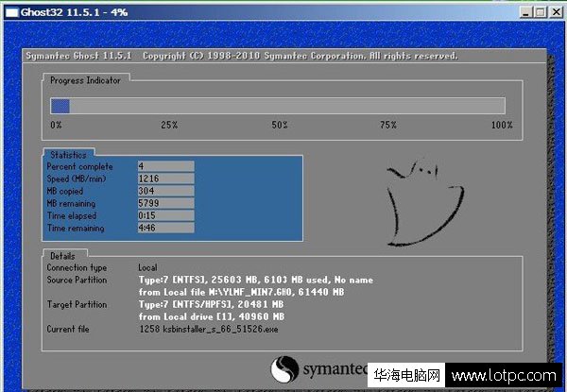Screen dimensions: 567x392
Task: Click the MB copied label
Action: point(65,191)
